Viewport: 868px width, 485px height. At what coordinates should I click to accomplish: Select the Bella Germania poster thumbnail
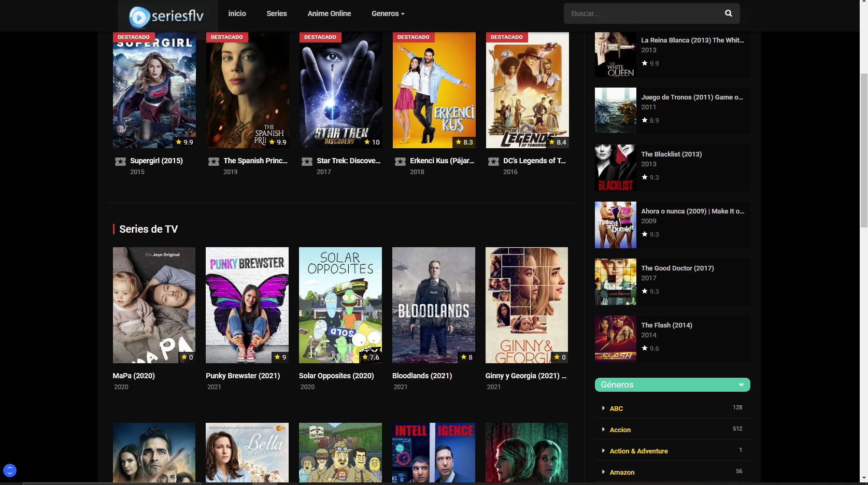pyautogui.click(x=247, y=453)
